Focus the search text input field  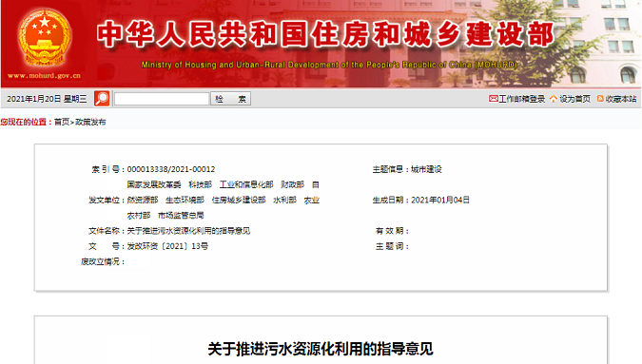162,99
